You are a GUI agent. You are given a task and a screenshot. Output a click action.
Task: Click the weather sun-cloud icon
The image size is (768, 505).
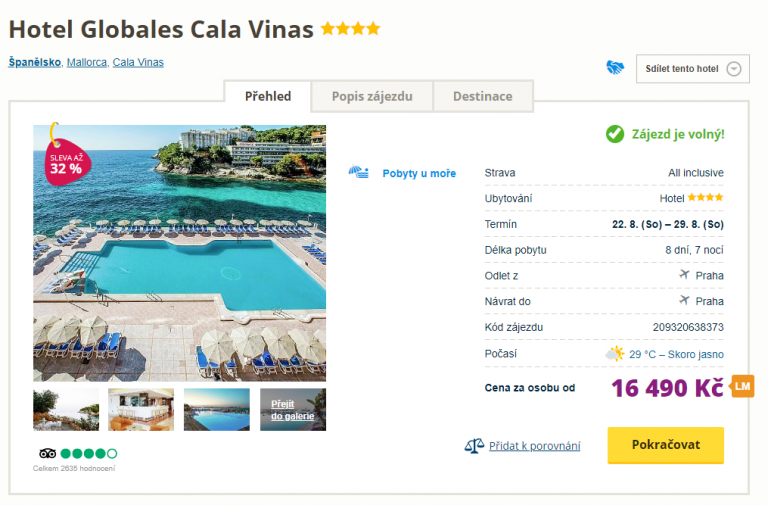pyautogui.click(x=615, y=354)
